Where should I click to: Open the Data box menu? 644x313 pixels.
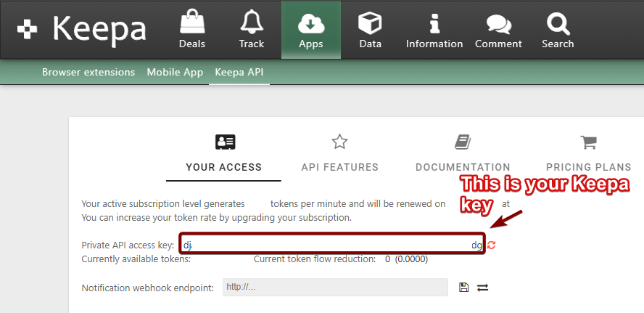click(x=370, y=30)
